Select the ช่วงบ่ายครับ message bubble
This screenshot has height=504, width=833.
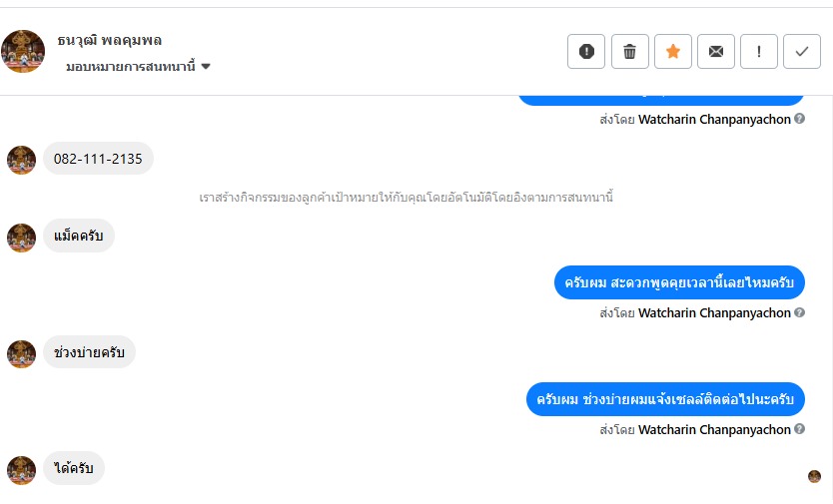click(x=89, y=352)
